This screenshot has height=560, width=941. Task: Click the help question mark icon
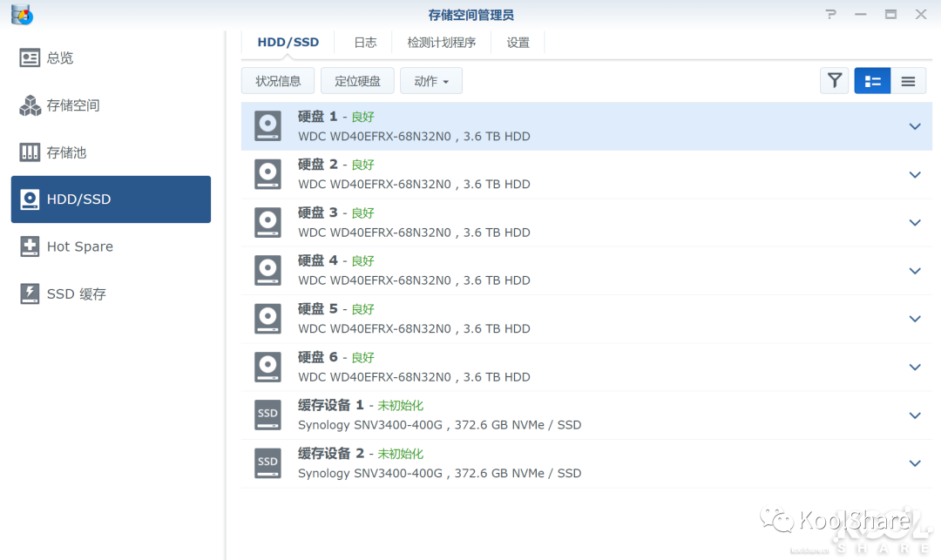830,14
